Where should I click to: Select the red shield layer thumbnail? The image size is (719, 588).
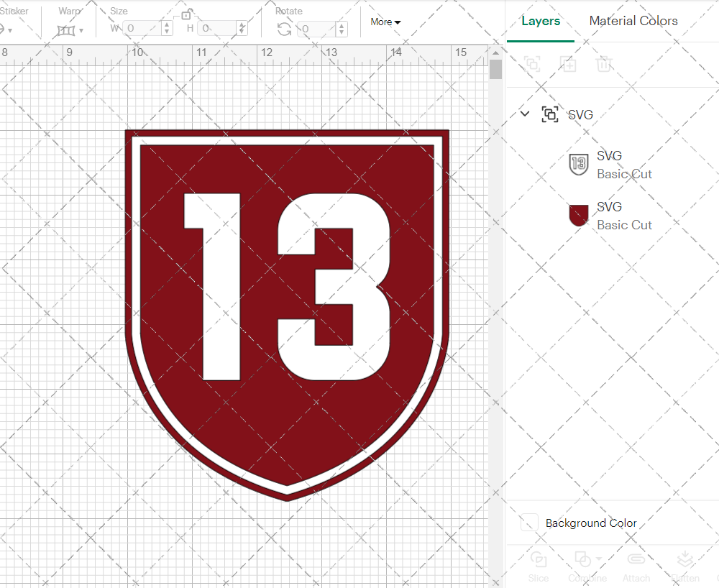point(579,216)
